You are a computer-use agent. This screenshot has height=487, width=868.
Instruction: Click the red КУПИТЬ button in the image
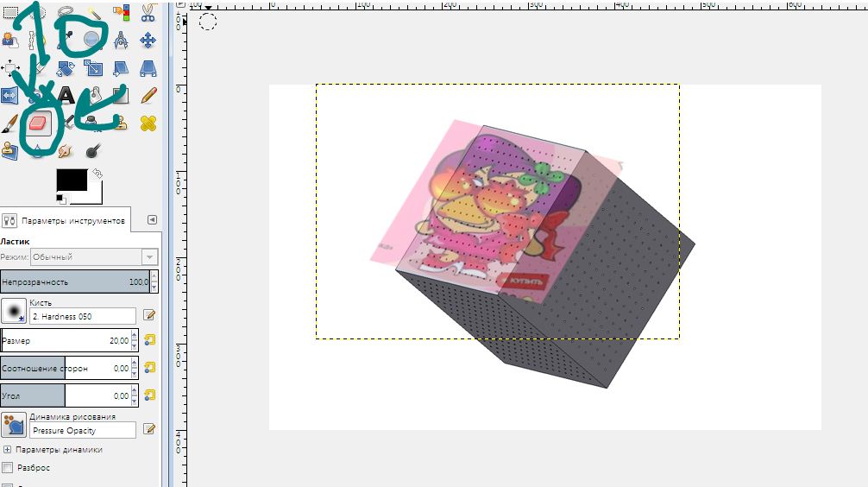(523, 281)
